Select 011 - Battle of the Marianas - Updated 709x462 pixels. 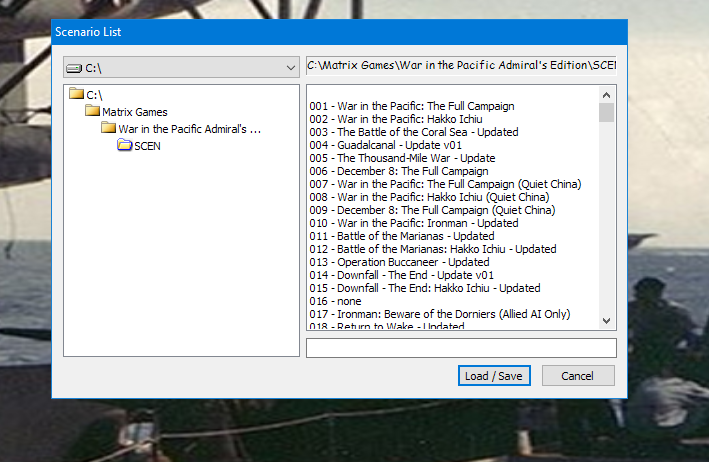coord(402,236)
